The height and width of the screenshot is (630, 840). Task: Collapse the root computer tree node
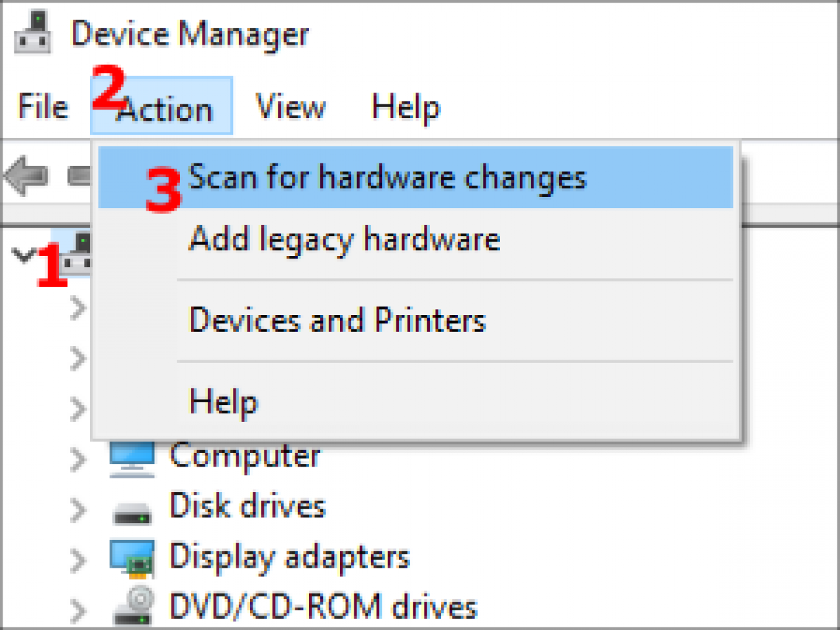pos(23,256)
